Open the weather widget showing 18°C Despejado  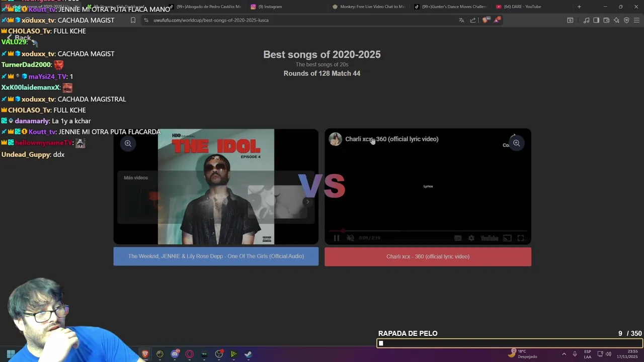(522, 354)
